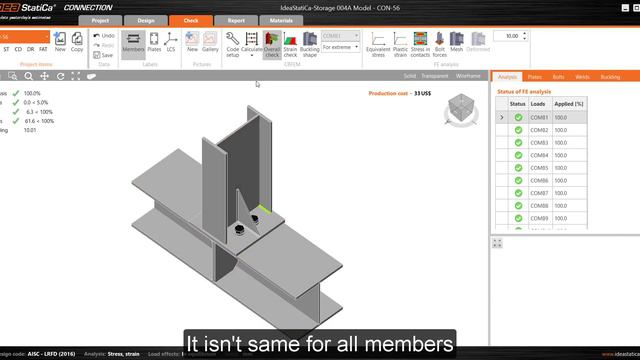Save the project data
640x360 pixels.
click(103, 55)
